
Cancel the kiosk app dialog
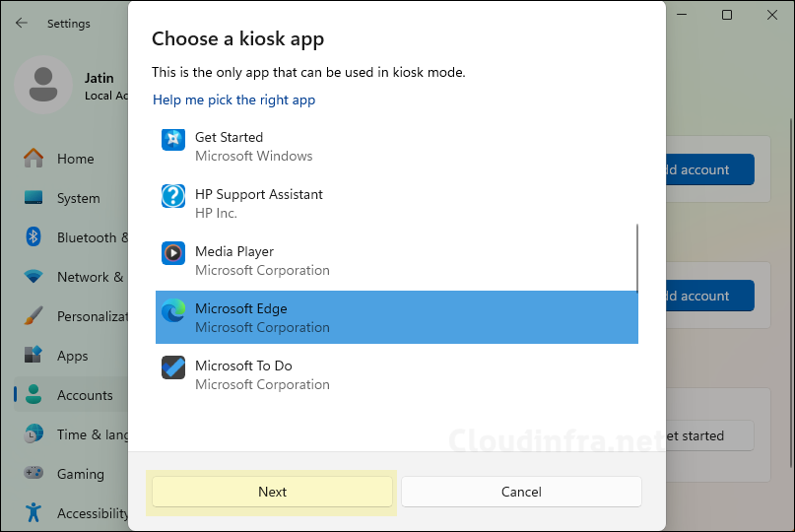[521, 492]
